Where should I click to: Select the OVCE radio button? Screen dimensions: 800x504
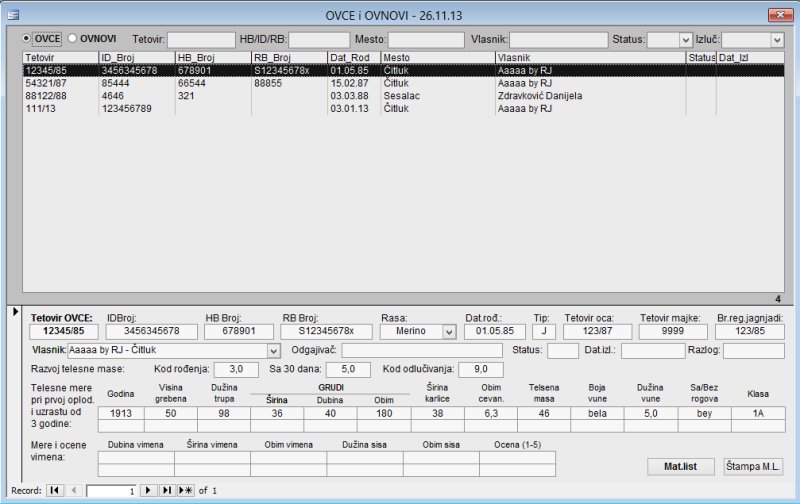coord(27,38)
